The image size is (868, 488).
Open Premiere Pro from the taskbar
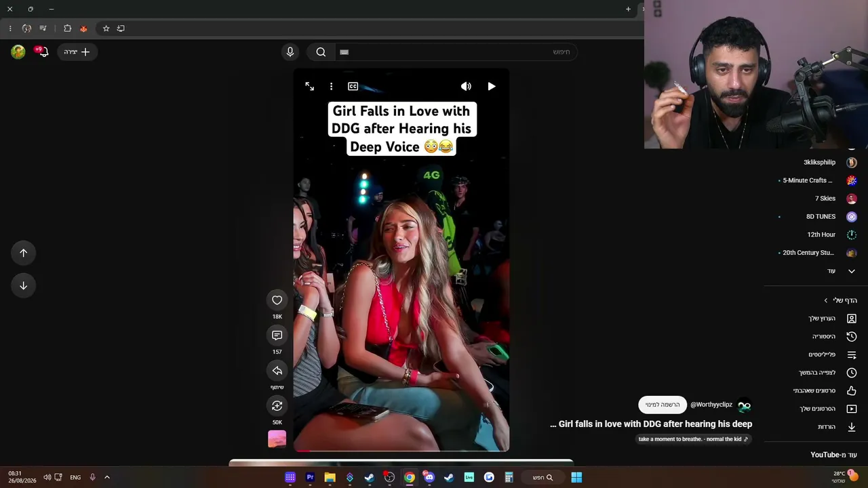pos(310,477)
